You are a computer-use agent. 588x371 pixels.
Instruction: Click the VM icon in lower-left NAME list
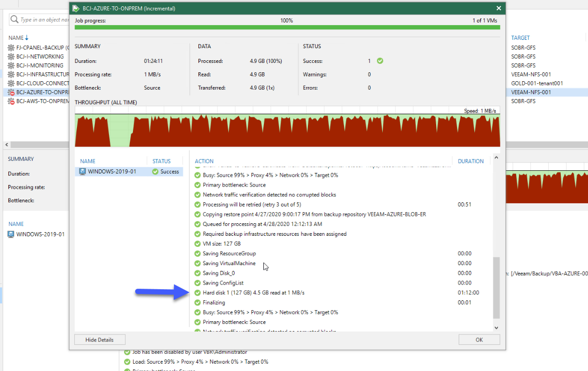[x=11, y=234]
